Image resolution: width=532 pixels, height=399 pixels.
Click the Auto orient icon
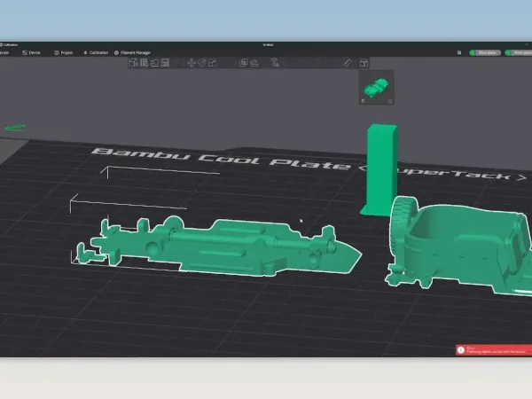click(154, 63)
